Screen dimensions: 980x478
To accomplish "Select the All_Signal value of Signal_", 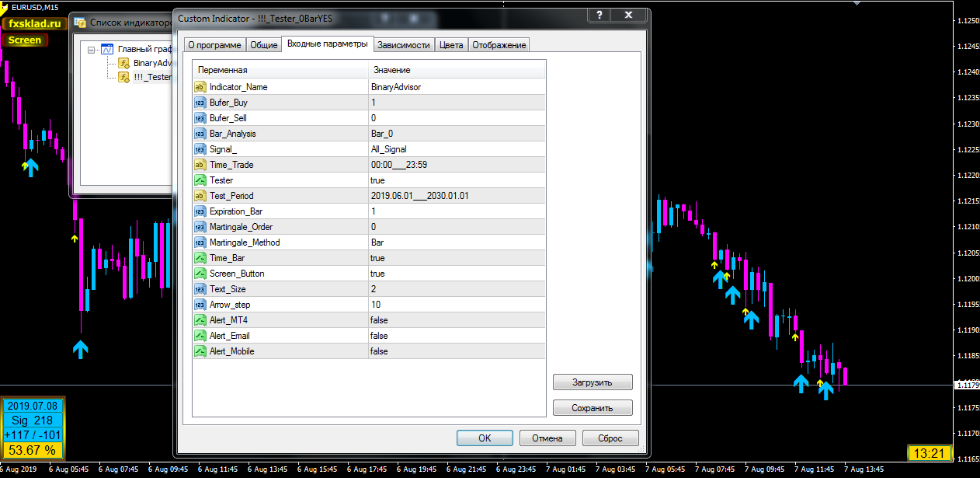I will point(457,149).
